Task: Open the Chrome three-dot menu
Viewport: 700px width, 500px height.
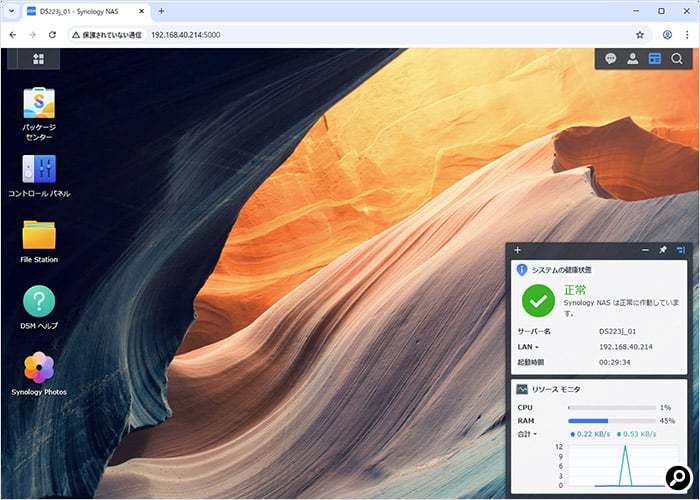Action: click(x=687, y=35)
